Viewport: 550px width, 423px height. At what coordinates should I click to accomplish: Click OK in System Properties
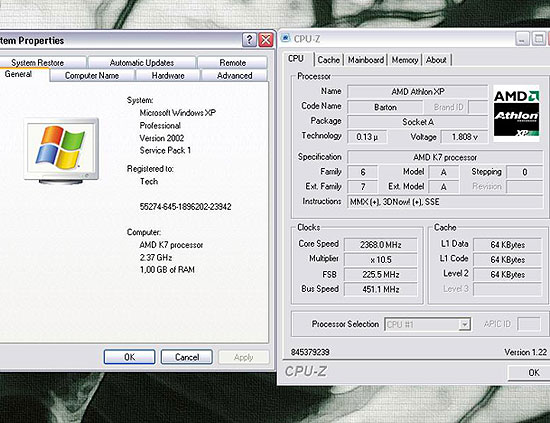[x=129, y=357]
